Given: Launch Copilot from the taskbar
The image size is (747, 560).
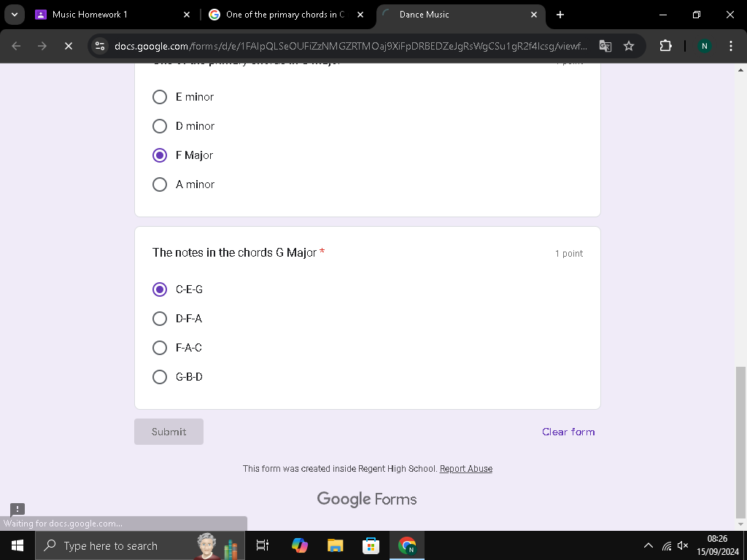Looking at the screenshot, I should [x=300, y=545].
